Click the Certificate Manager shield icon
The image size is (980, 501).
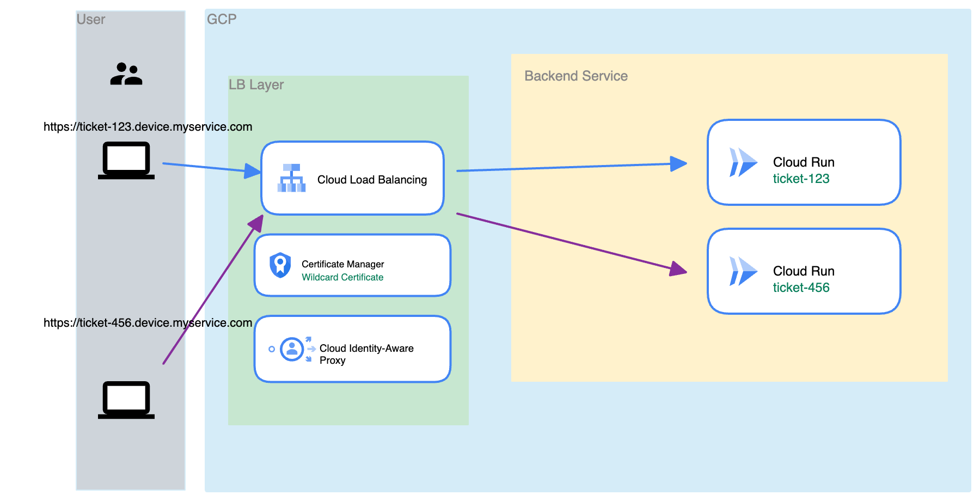coord(280,265)
